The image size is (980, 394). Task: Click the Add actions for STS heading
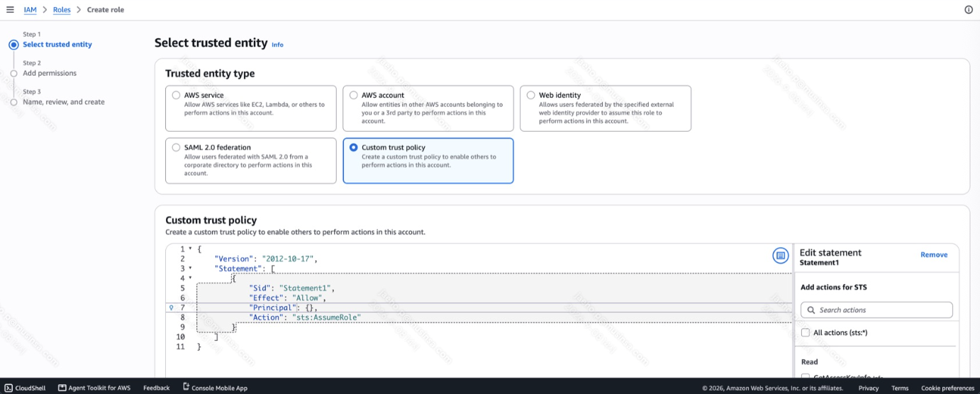834,287
